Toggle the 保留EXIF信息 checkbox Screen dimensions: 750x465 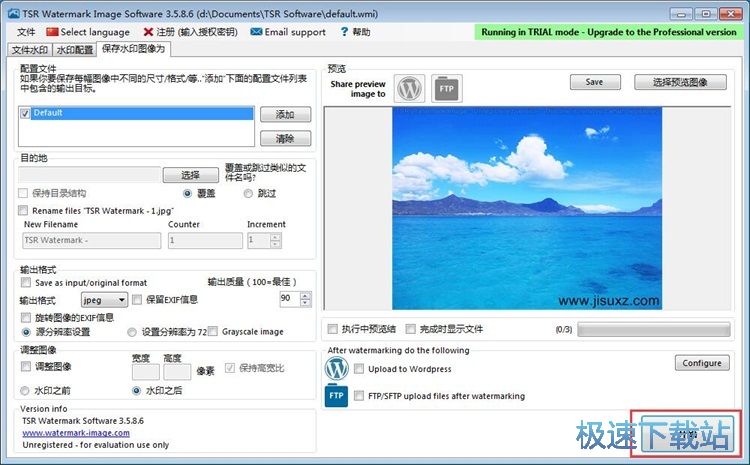(x=137, y=299)
